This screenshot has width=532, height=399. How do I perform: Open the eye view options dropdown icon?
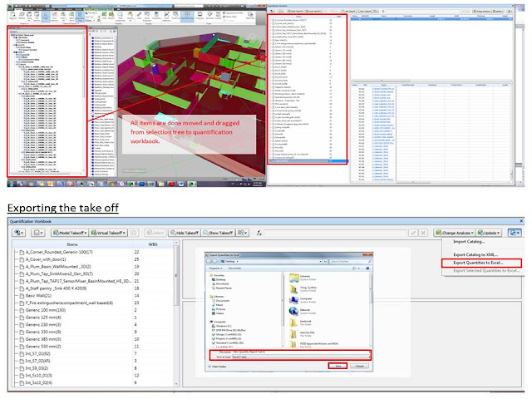pos(18,233)
